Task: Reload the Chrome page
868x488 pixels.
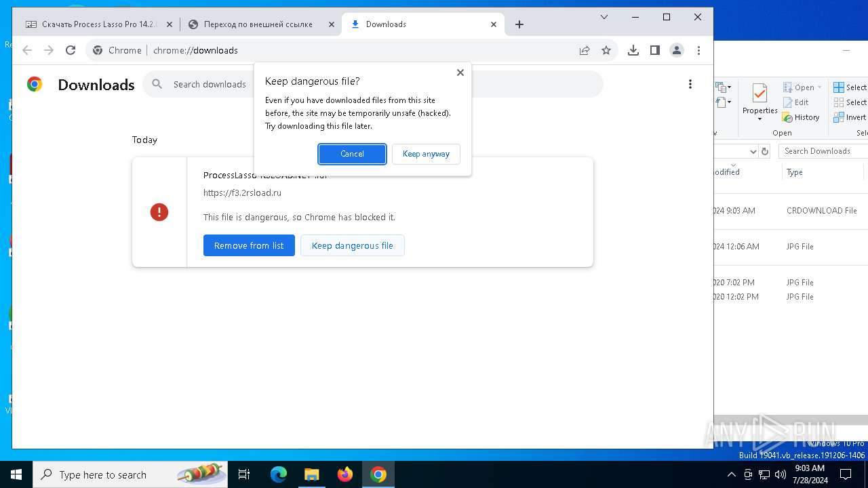Action: pyautogui.click(x=71, y=50)
